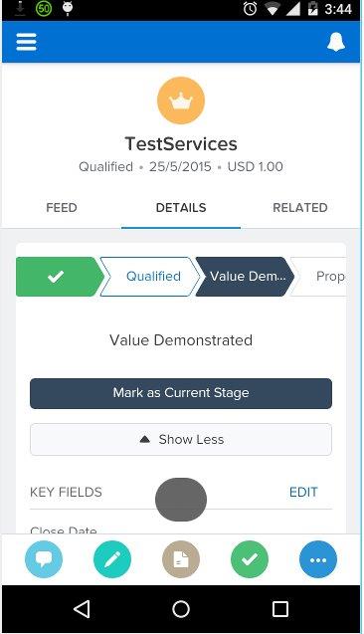Viewport: 364px width, 634px height.
Task: Tap the Android back navigation button
Action: [x=82, y=608]
